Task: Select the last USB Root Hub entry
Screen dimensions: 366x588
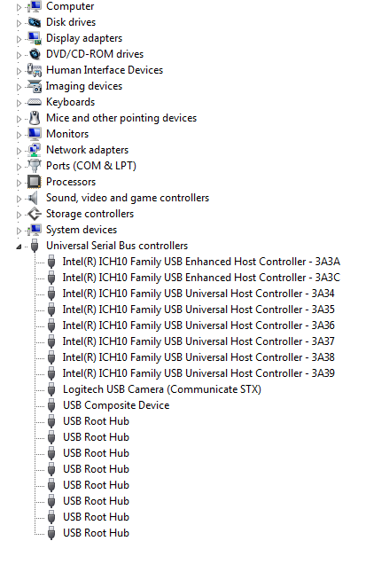Action: 96,533
